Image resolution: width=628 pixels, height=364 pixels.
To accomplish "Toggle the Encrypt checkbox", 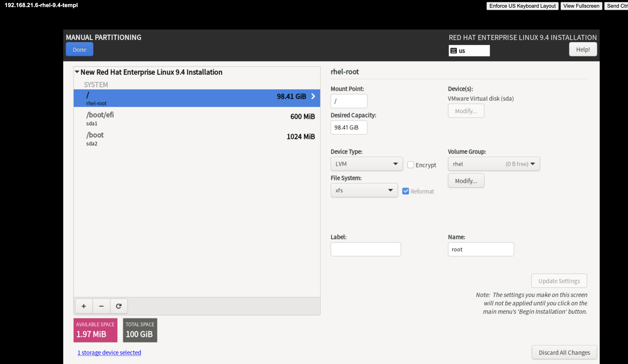I will click(410, 165).
